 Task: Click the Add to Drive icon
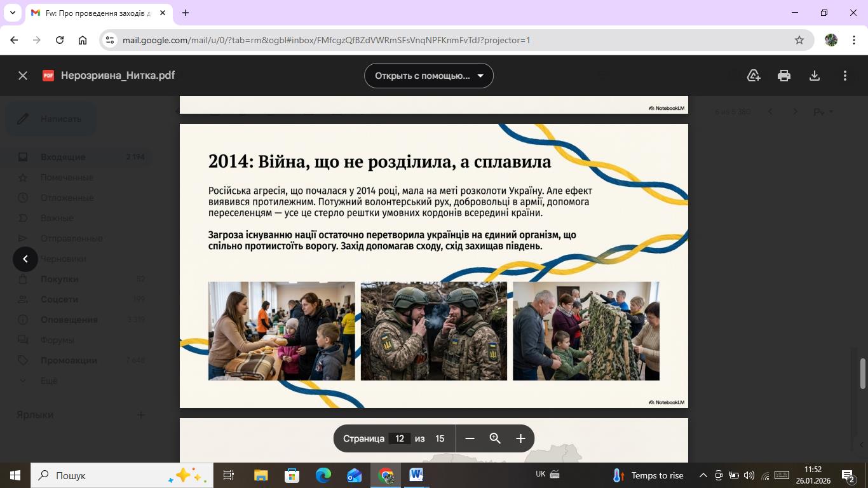click(x=754, y=76)
